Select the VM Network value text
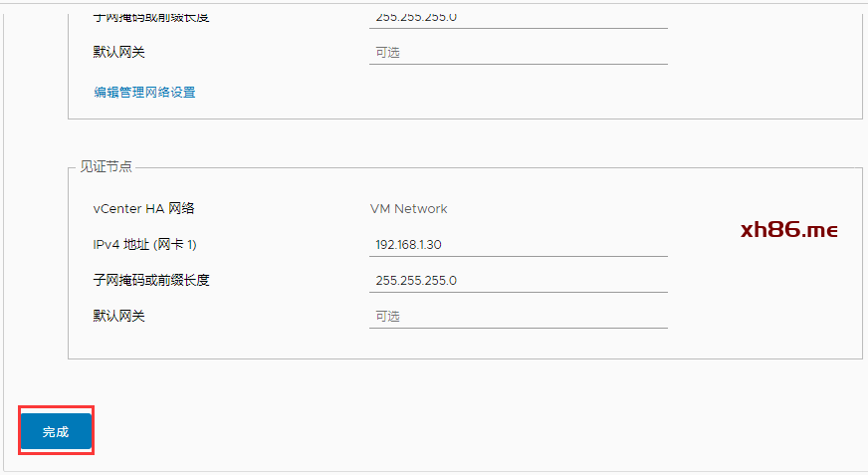This screenshot has height=475, width=868. (408, 209)
